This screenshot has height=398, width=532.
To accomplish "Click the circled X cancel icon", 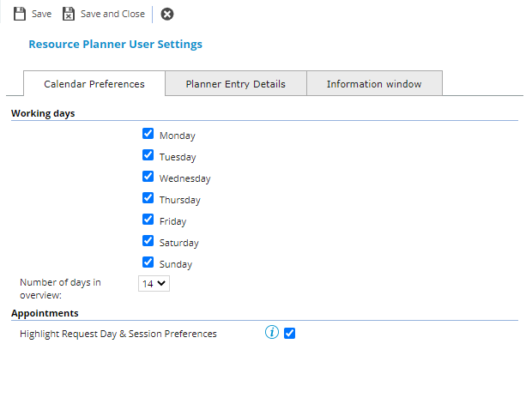I will pyautogui.click(x=167, y=14).
